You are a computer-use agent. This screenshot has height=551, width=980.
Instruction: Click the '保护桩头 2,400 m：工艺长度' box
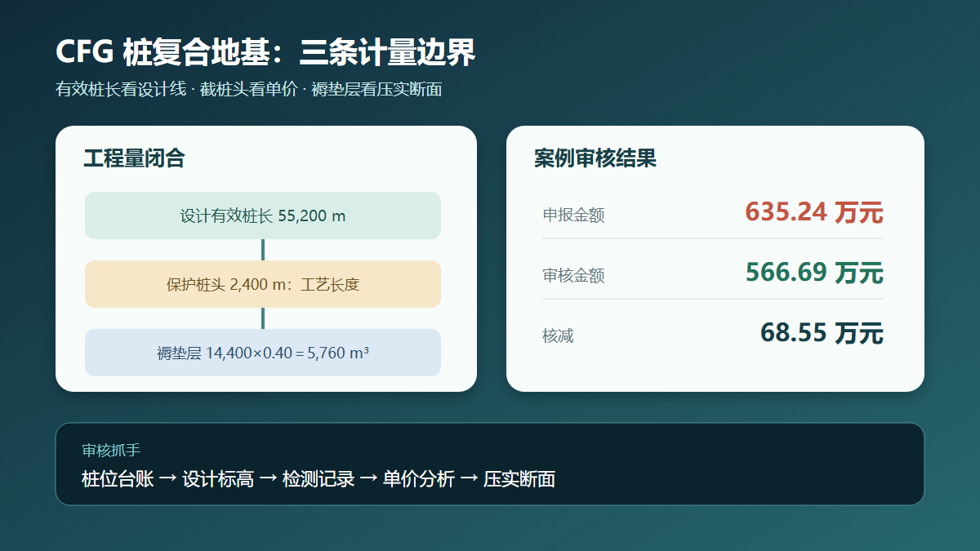pos(263,284)
